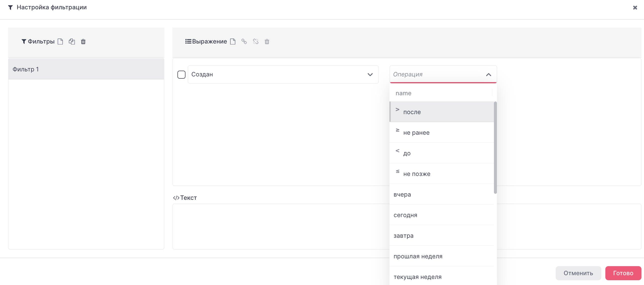644x285 pixels.
Task: Select the 'не ранее' operation
Action: pos(442,132)
